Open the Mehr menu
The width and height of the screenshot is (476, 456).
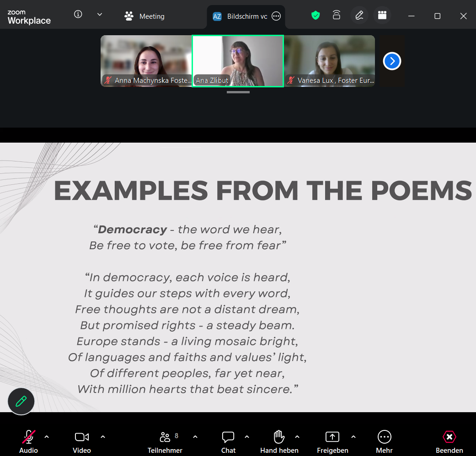coord(385,442)
